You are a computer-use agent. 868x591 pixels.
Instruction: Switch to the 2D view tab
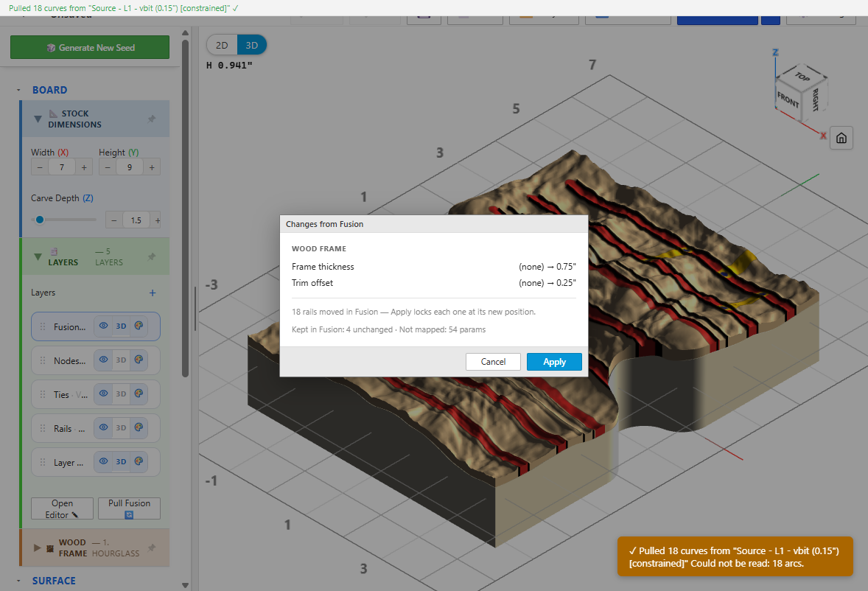222,46
